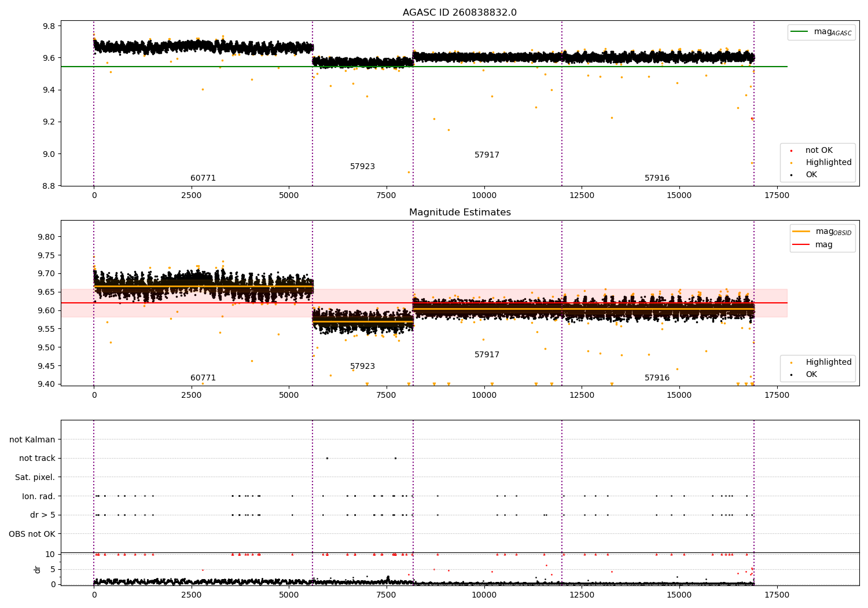Click obsid label 57923 in Magnitude Estimates plot
The height and width of the screenshot is (608, 868).
(362, 367)
